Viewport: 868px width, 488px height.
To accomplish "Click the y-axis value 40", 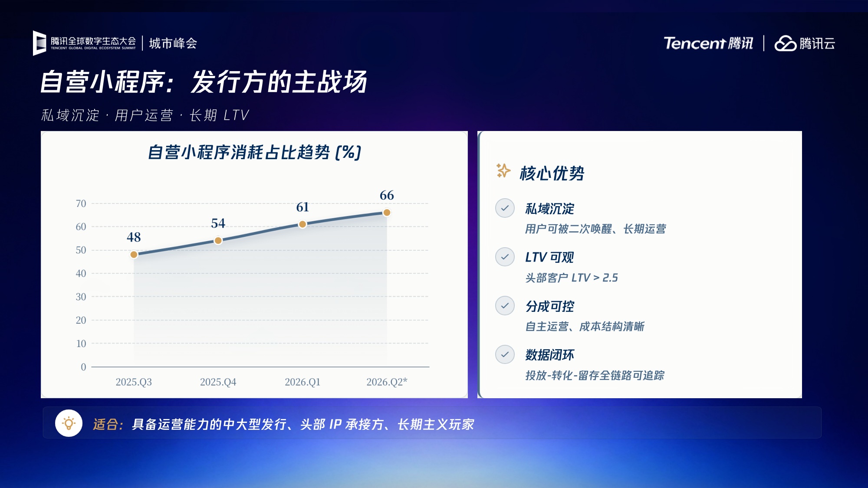I will pyautogui.click(x=81, y=273).
